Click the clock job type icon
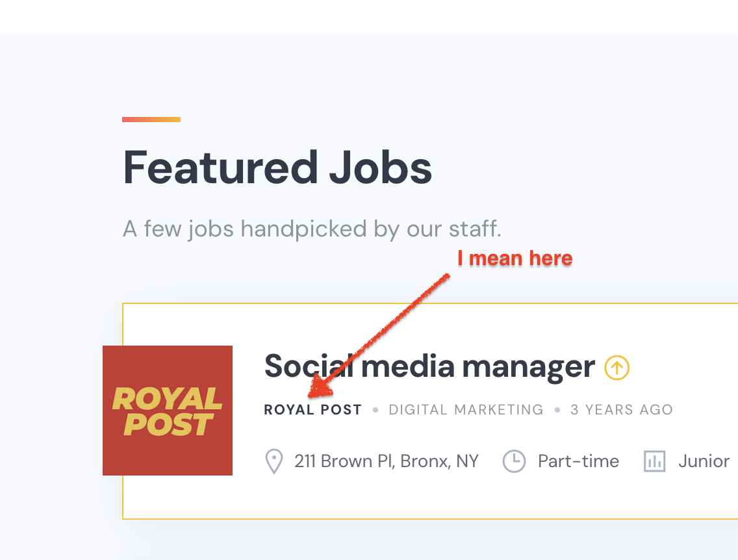Image resolution: width=738 pixels, height=560 pixels. tap(514, 461)
